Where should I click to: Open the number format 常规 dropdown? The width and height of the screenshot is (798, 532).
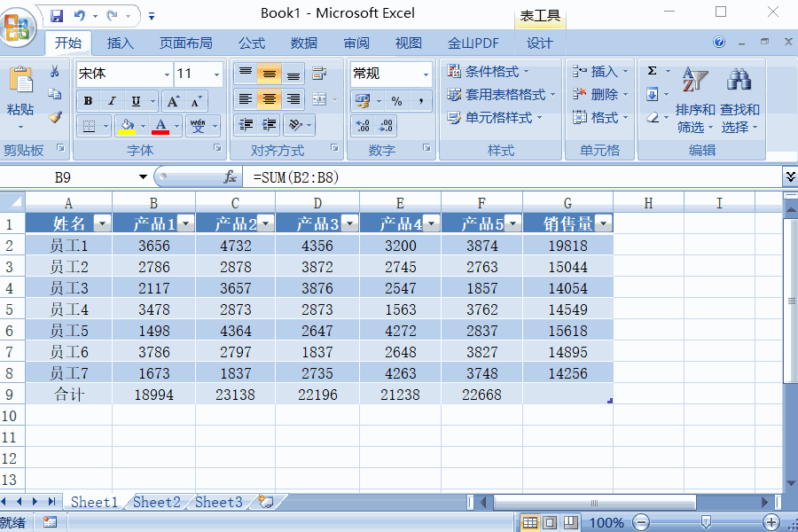(x=426, y=74)
